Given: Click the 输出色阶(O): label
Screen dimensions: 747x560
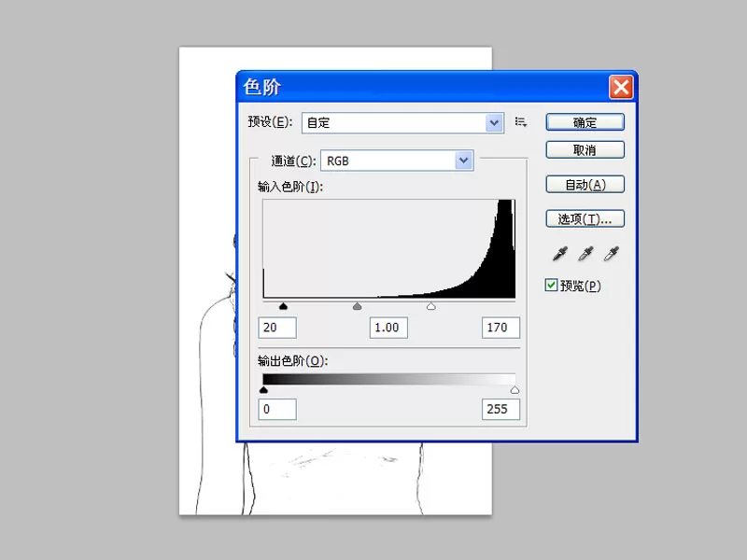Looking at the screenshot, I should coord(292,361).
